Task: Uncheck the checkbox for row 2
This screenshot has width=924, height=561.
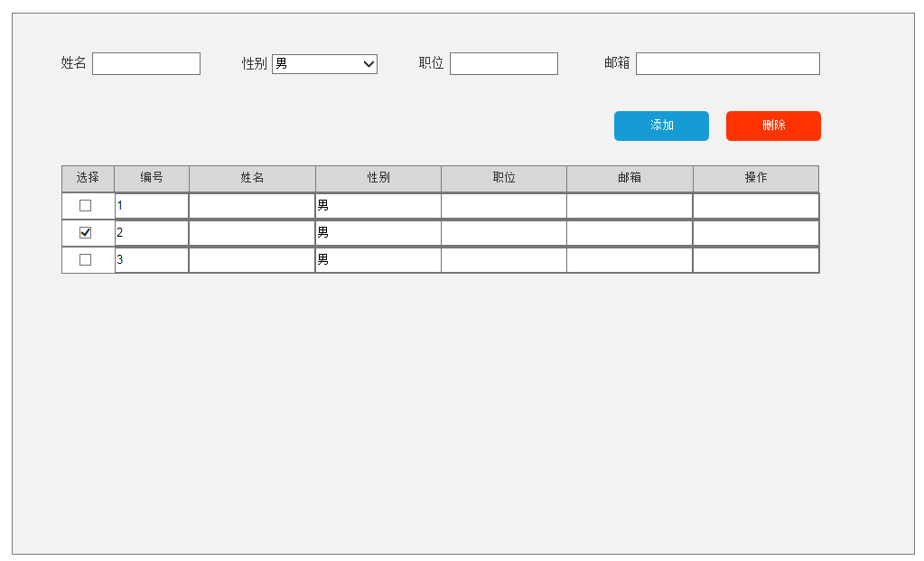Action: (86, 233)
